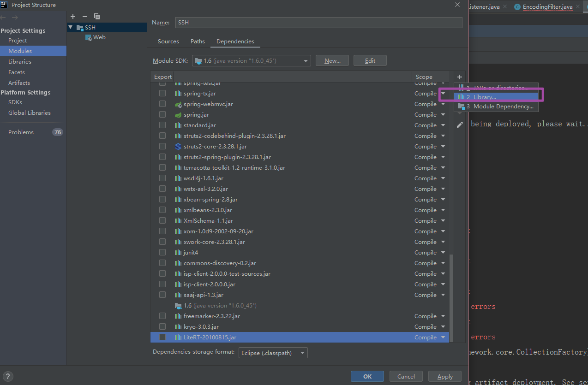The image size is (588, 385).
Task: Open the Dependencies storage format dropdown
Action: point(273,353)
